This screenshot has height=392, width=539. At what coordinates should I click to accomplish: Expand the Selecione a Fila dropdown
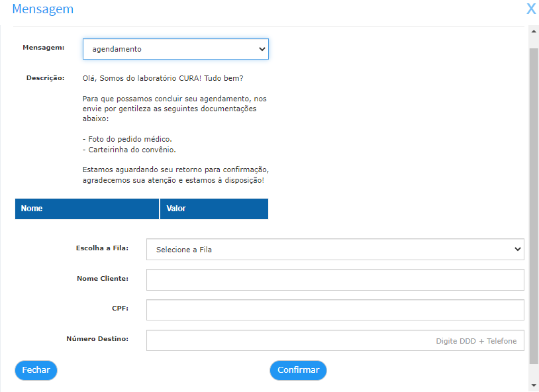(335, 249)
